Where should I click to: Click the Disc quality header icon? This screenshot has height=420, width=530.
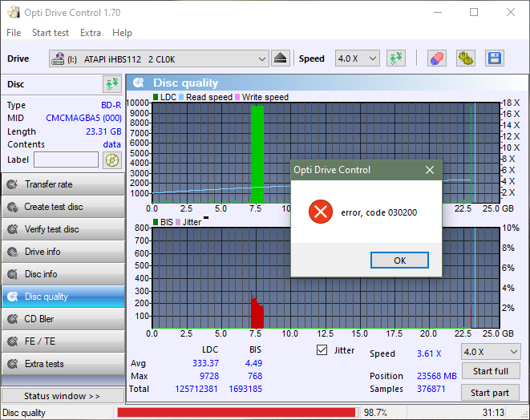point(138,83)
